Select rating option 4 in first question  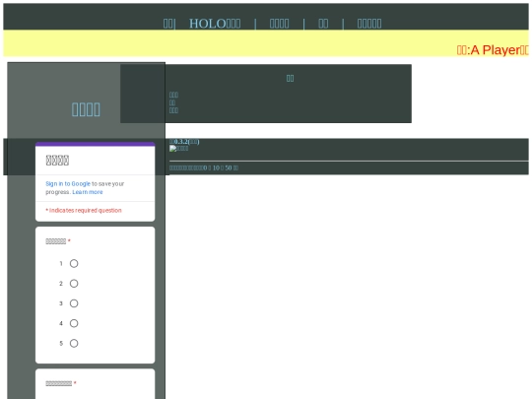coord(74,323)
